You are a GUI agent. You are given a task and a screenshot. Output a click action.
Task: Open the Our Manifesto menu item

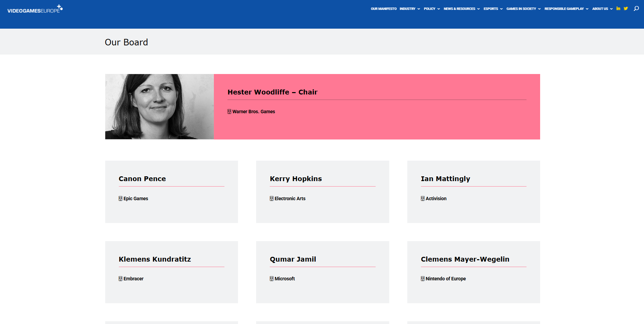(x=383, y=9)
